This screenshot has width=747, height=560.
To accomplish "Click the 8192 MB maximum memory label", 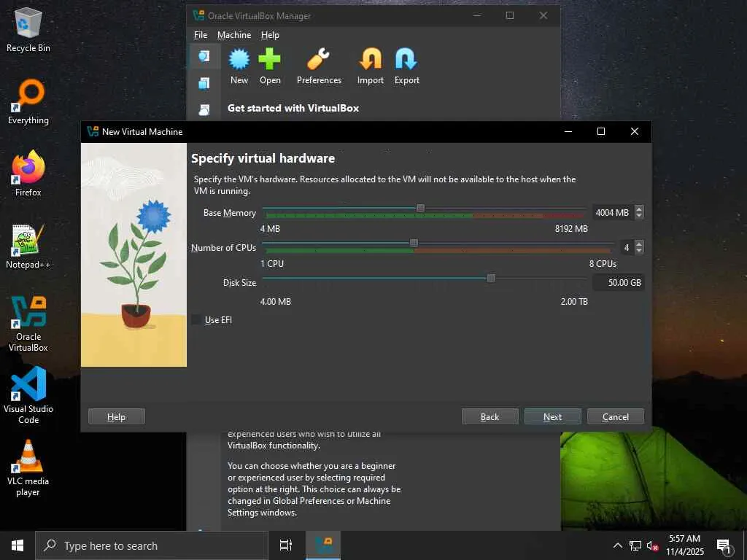I will pyautogui.click(x=571, y=228).
